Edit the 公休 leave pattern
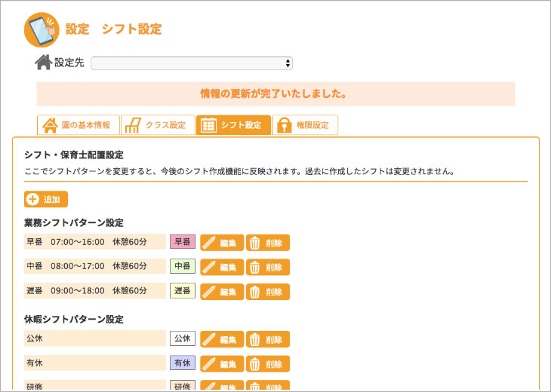 (x=222, y=339)
